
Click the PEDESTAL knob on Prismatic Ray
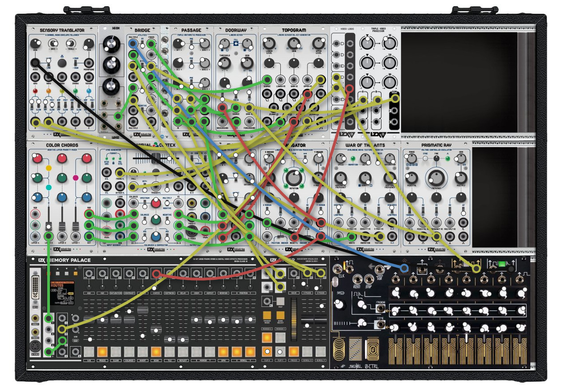[x=412, y=179]
